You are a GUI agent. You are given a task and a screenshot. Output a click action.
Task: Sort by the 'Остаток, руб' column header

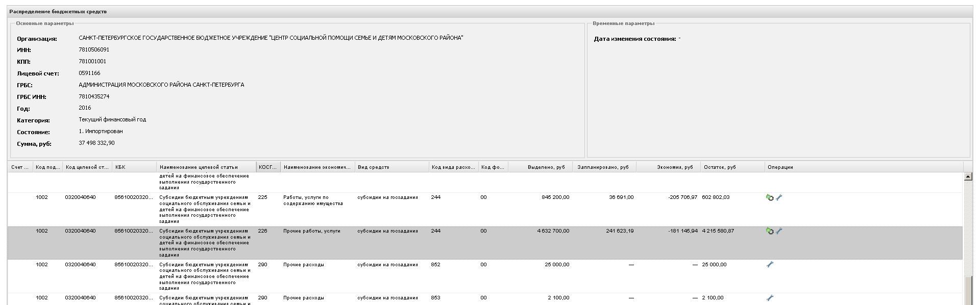(732, 167)
